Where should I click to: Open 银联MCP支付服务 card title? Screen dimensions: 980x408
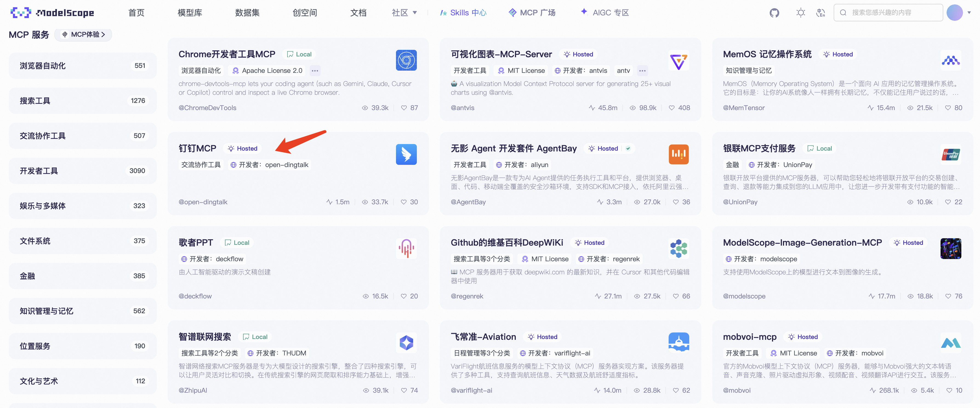point(759,149)
